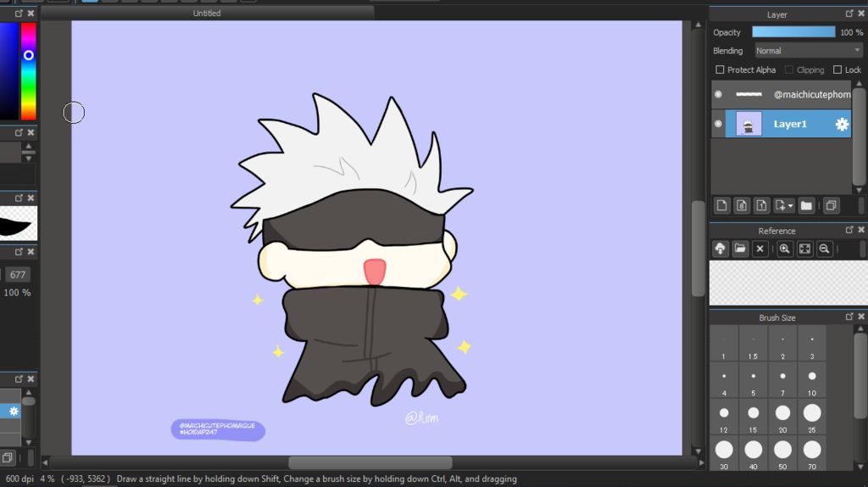Click the 4 % zoom status text
868x487 pixels.
point(47,479)
